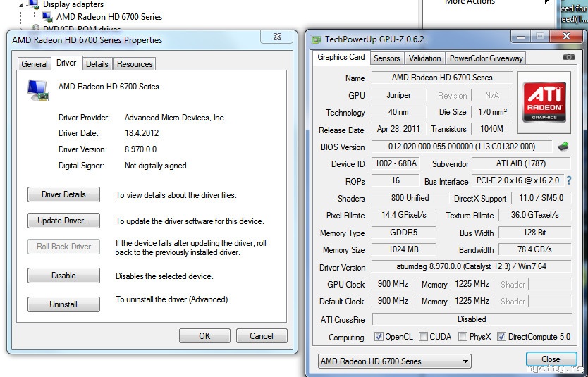Collapse the Display adapters tree node
The height and width of the screenshot is (377, 588).
pyautogui.click(x=21, y=5)
